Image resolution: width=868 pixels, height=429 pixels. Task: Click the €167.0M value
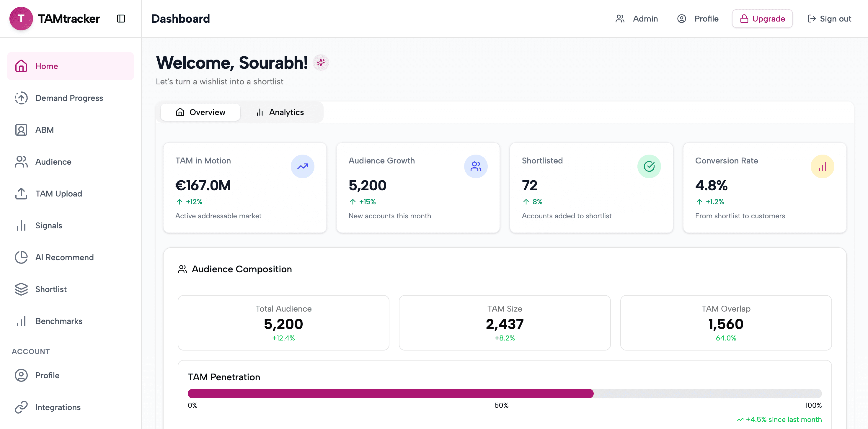coord(203,185)
